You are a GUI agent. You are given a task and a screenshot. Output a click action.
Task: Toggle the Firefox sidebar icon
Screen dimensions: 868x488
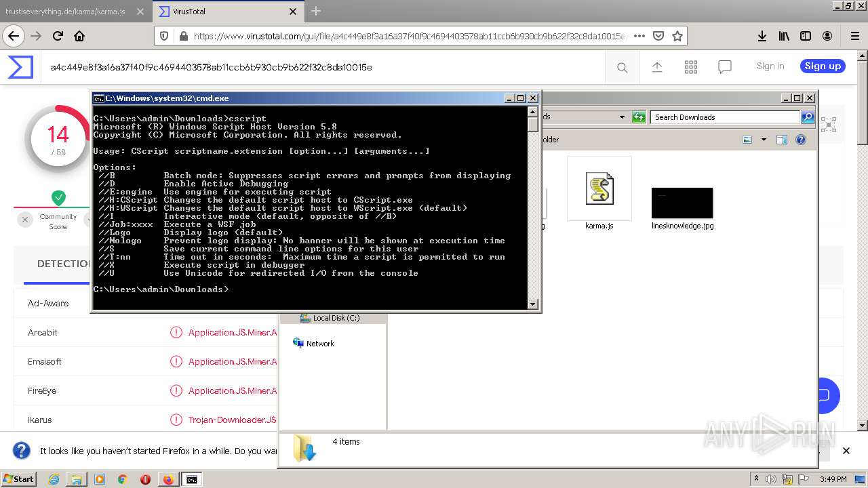(806, 36)
